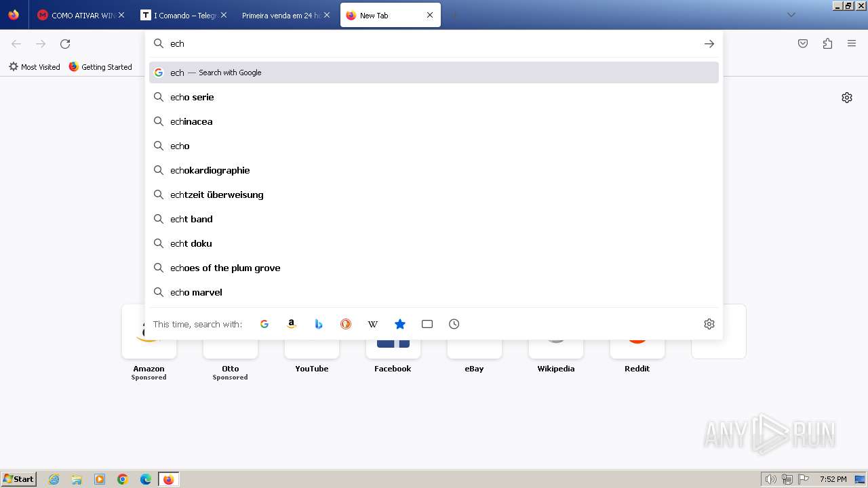Viewport: 868px width, 488px height.
Task: Launch Internet Explorer from taskbar
Action: click(x=54, y=479)
